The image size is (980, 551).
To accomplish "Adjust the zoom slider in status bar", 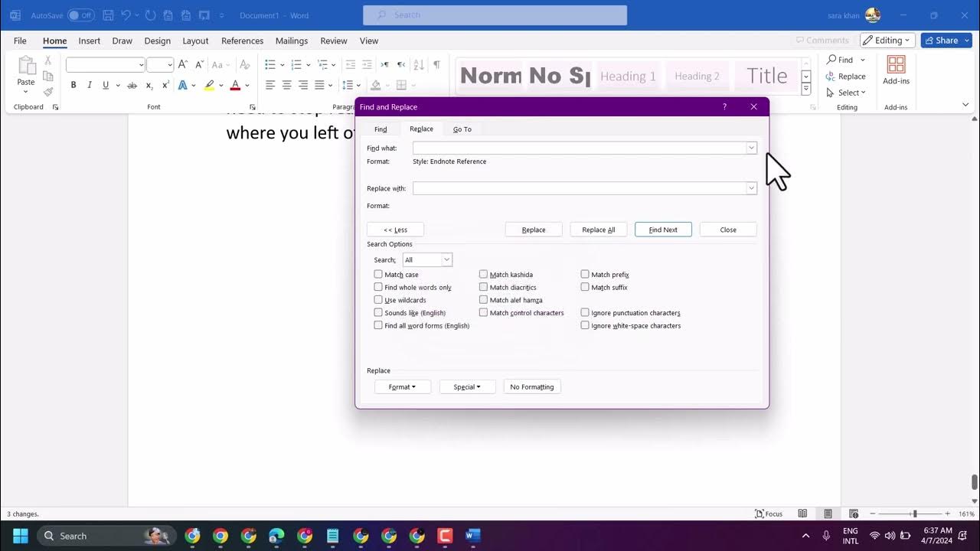I will point(914,514).
